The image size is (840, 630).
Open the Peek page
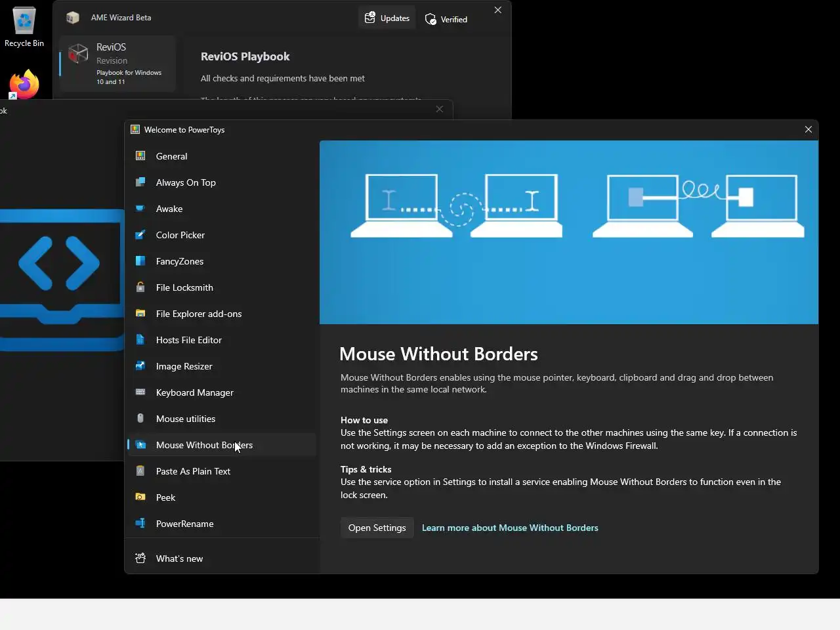point(222,497)
